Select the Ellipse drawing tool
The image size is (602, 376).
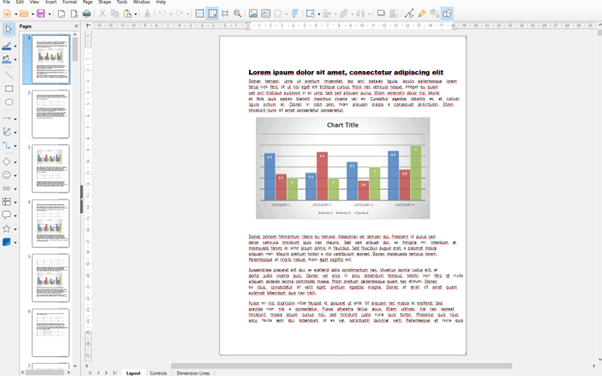(x=9, y=102)
